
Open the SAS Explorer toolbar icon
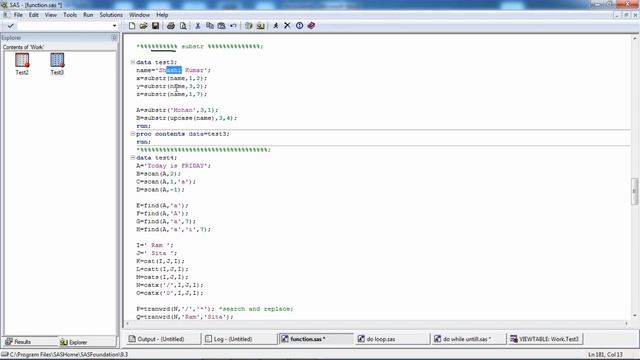260,26
